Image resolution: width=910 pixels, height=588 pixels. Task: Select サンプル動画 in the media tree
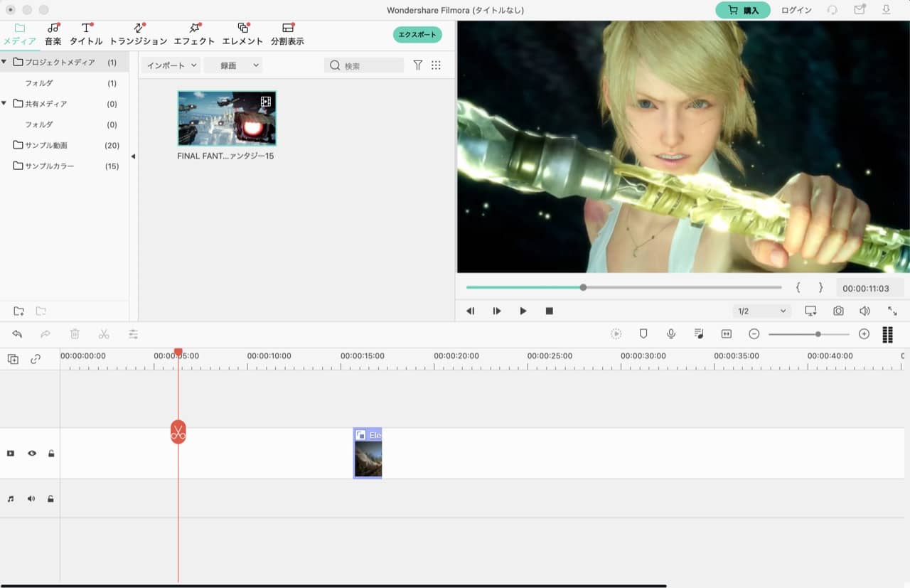click(46, 145)
